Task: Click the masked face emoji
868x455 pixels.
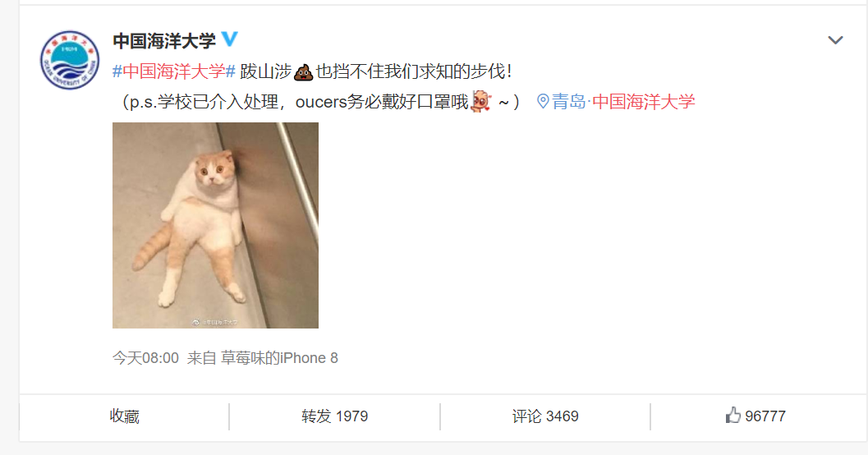Action: (480, 102)
